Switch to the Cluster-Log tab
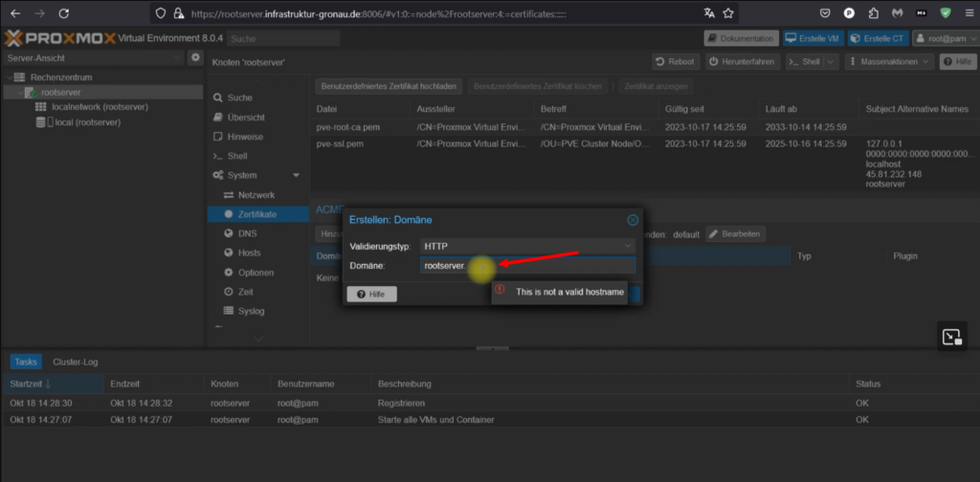 coord(75,362)
